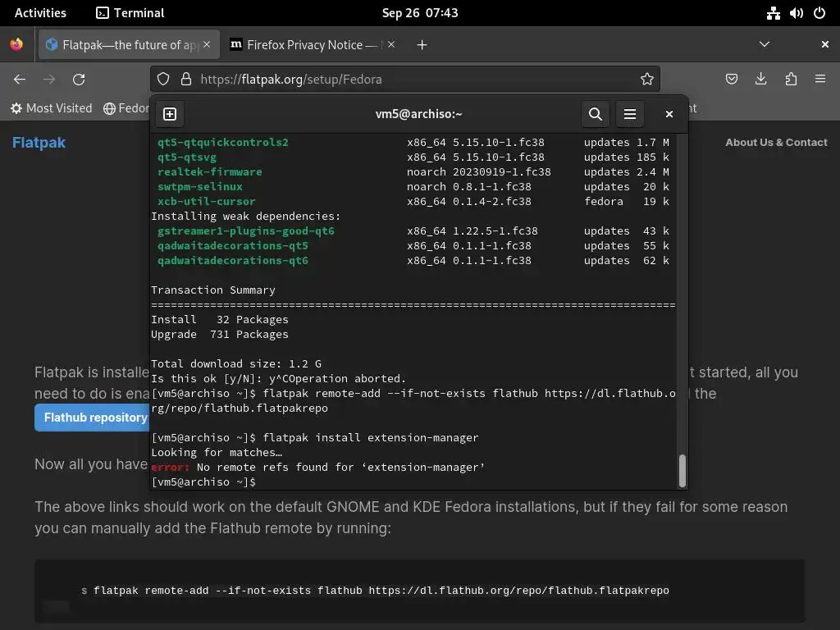The height and width of the screenshot is (630, 840).
Task: Click the Flatpak site logo link
Action: click(39, 143)
